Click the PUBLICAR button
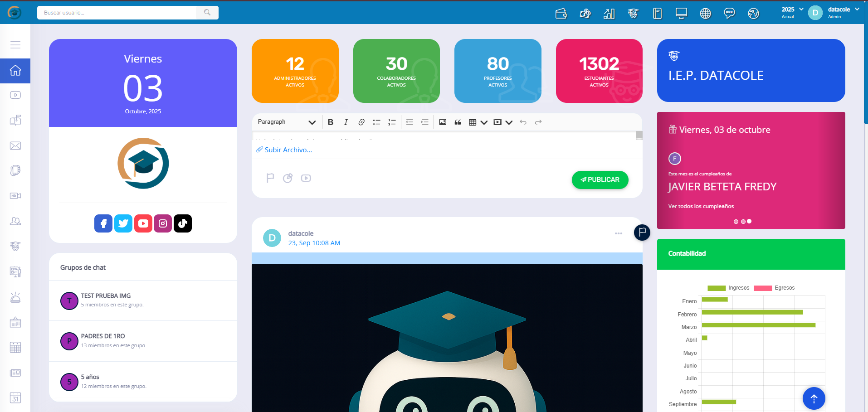868x412 pixels. [600, 179]
